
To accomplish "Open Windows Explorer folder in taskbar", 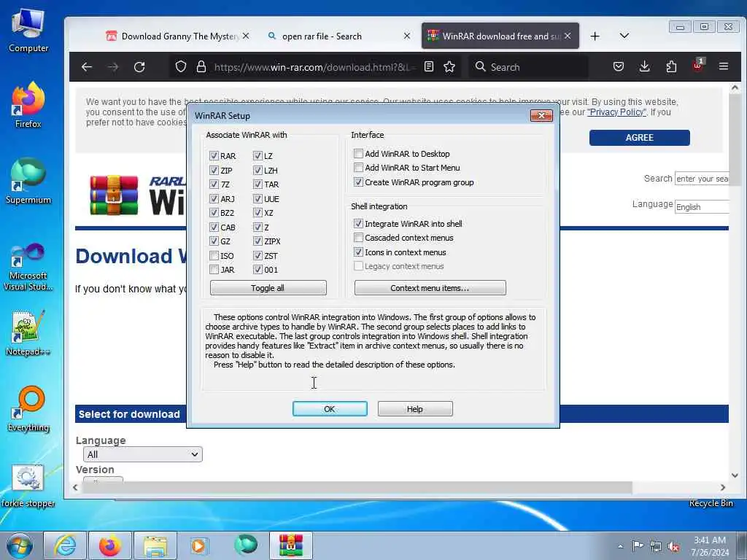I will [155, 545].
